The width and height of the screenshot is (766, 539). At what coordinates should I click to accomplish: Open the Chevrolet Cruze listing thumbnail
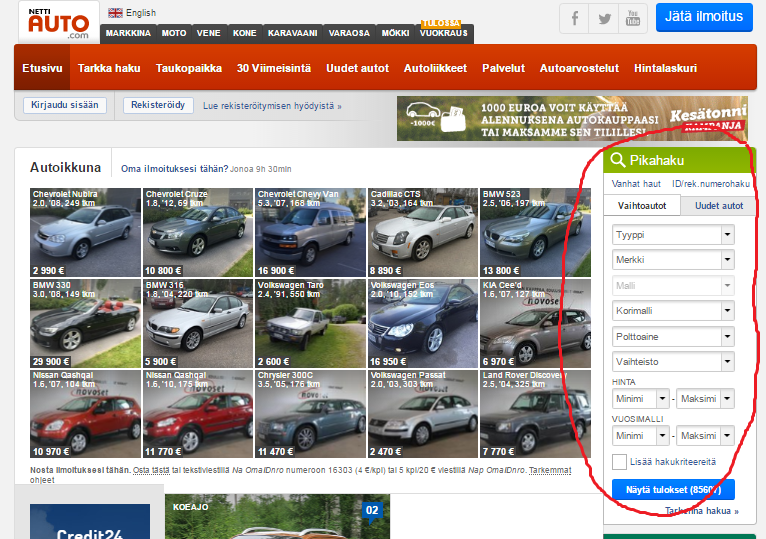pos(198,233)
